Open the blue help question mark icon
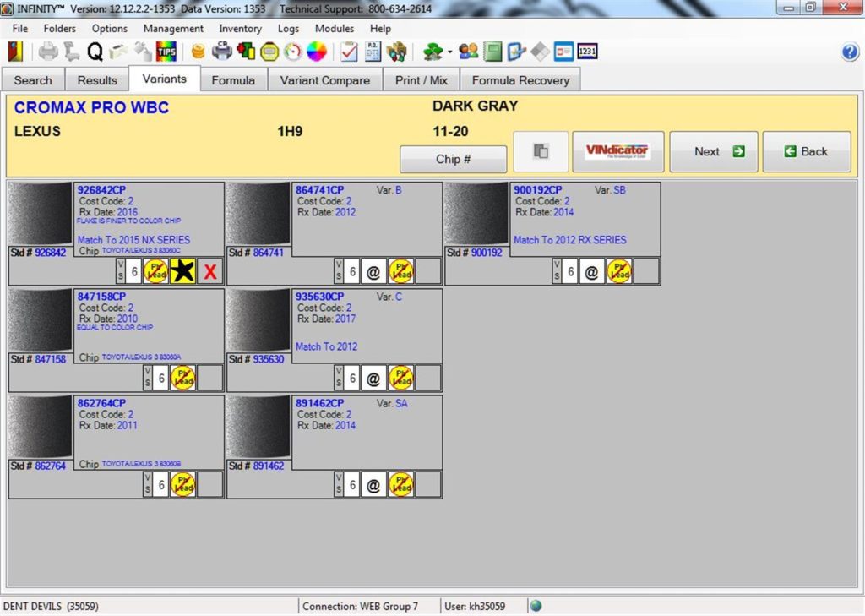This screenshot has width=865, height=616. tap(850, 52)
